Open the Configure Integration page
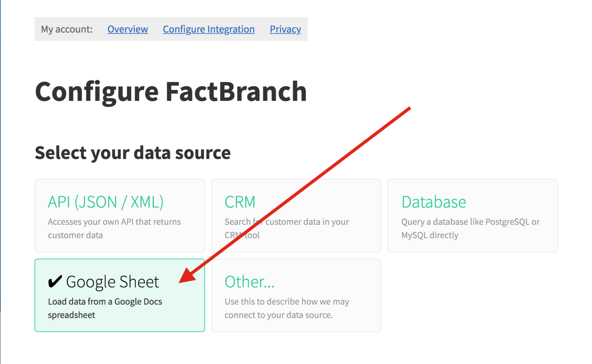The height and width of the screenshot is (364, 592). pos(209,29)
